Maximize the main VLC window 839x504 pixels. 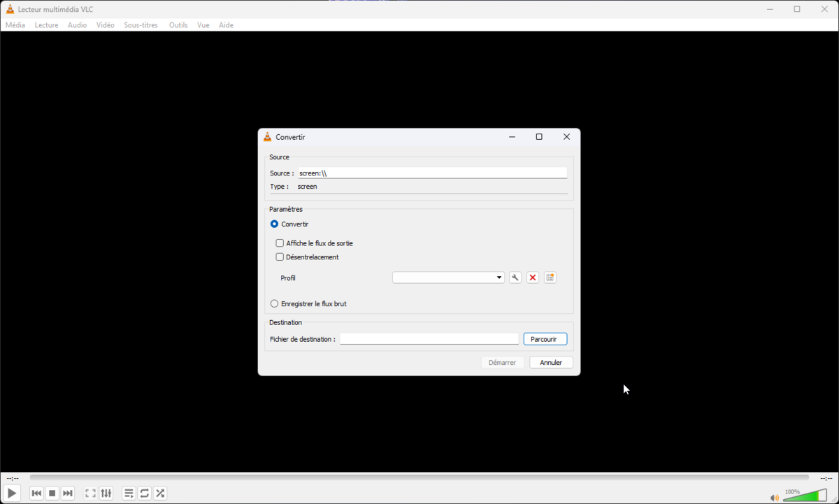[x=797, y=9]
